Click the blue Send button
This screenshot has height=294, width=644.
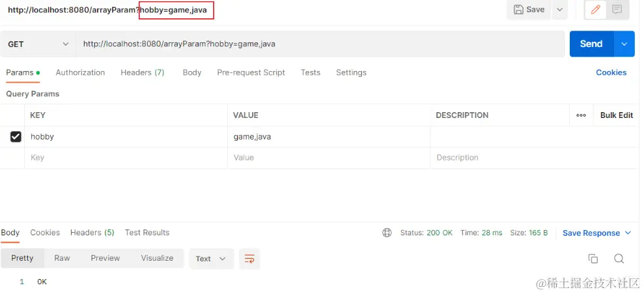591,44
